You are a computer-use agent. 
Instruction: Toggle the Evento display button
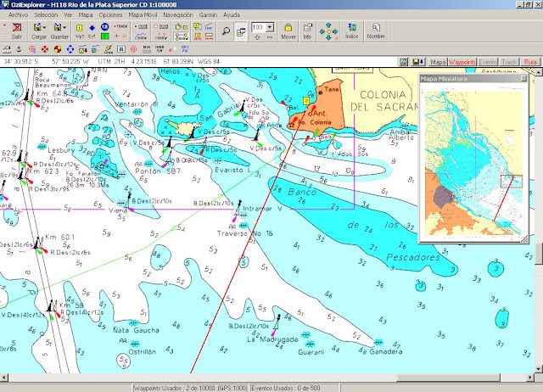point(488,62)
